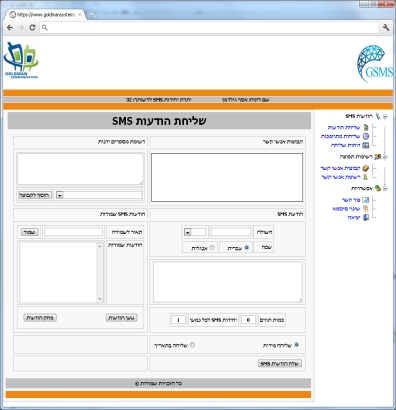396x410 pixels.
Task: Open the browser wrench settings menu
Action: pos(386,28)
